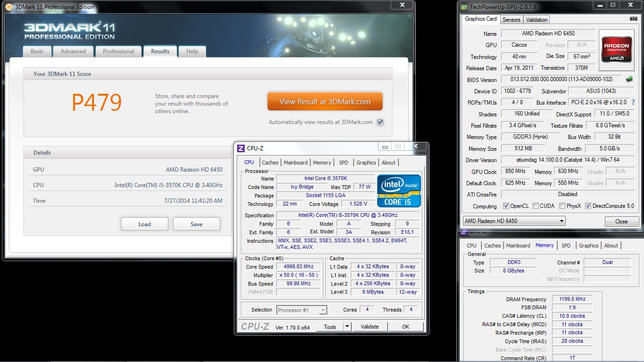Open the Tools dropdown arrow in CPU-Z
644x362 pixels.
pyautogui.click(x=347, y=327)
